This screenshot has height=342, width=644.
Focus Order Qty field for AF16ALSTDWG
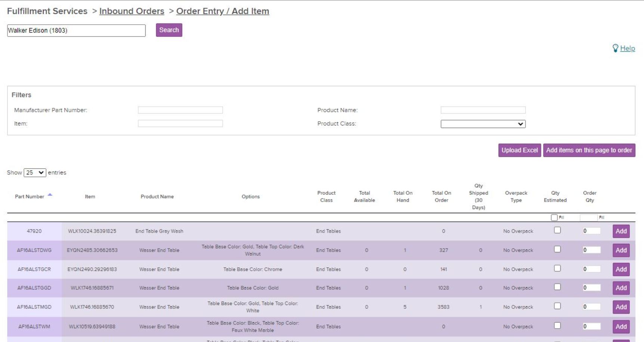click(591, 250)
